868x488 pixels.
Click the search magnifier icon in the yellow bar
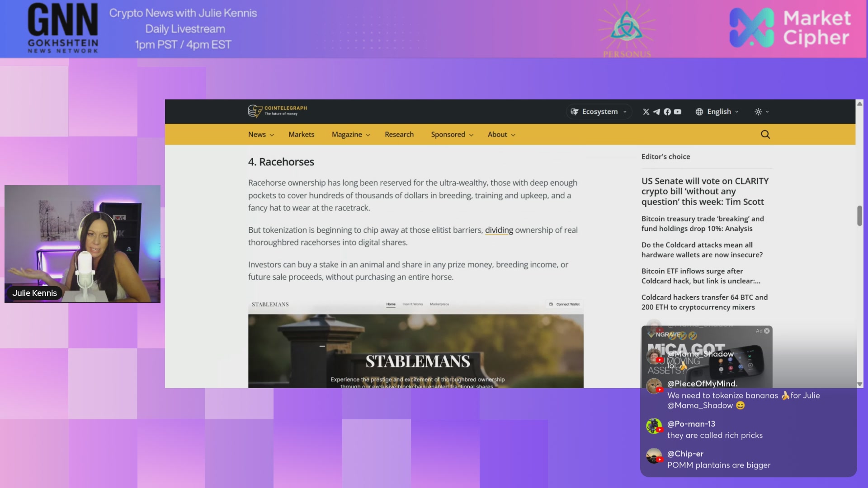pos(765,134)
